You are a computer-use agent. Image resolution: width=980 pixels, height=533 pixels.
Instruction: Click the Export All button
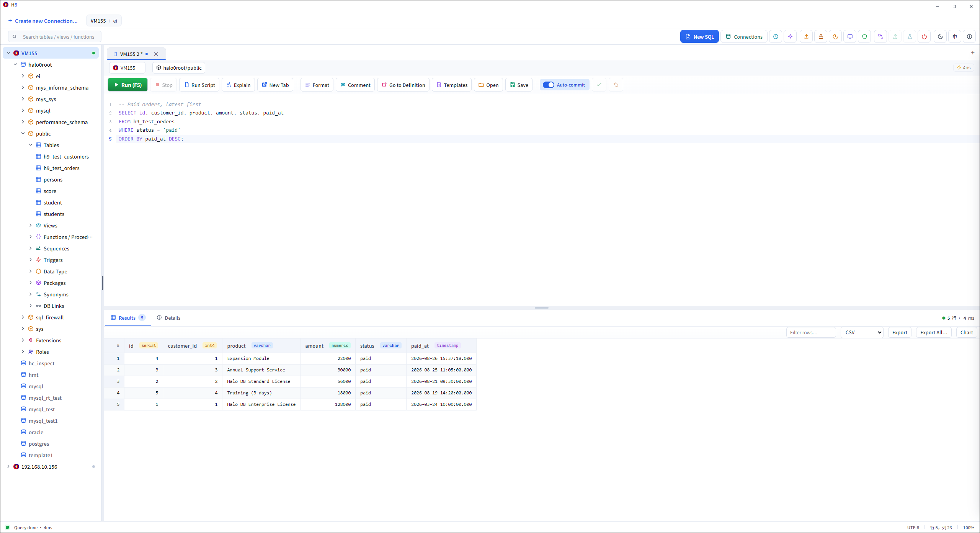click(934, 332)
